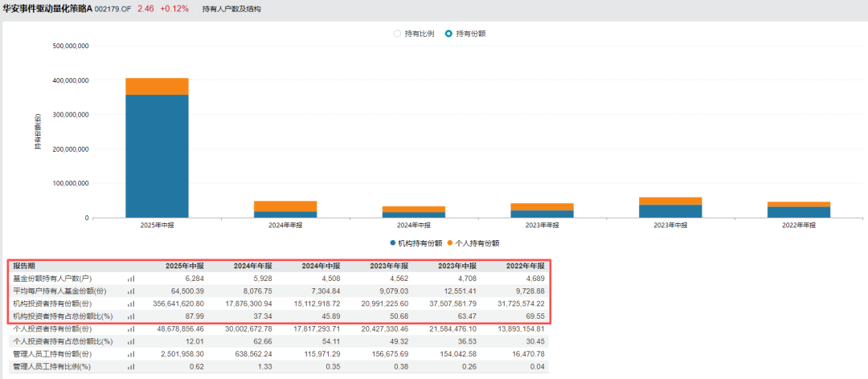The width and height of the screenshot is (868, 379).
Task: Select the 个人投资者持有占总份额比(%) row label
Action: click(63, 341)
